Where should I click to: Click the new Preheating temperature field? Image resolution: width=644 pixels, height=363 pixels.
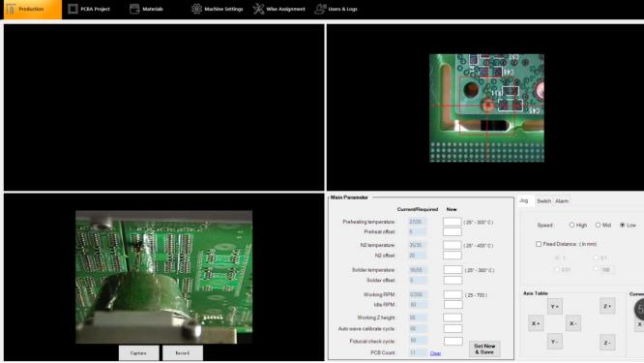(453, 222)
